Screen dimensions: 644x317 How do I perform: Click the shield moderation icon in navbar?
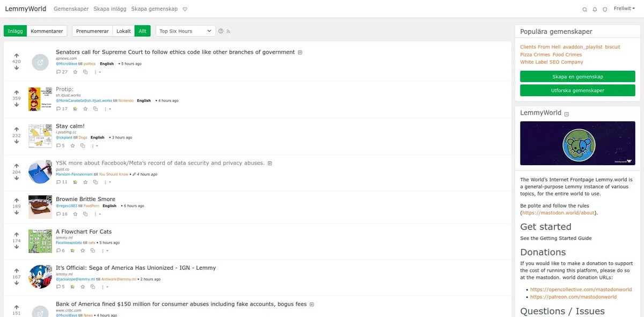coord(605,9)
